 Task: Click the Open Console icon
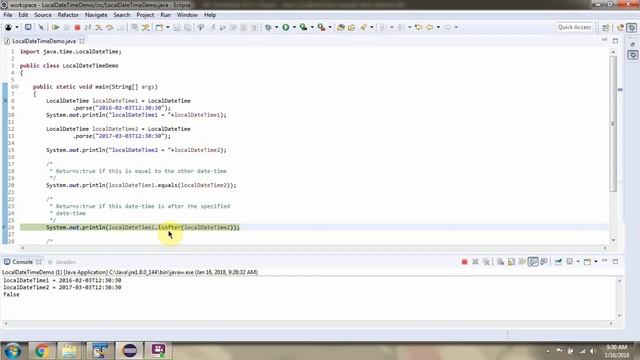click(587, 262)
